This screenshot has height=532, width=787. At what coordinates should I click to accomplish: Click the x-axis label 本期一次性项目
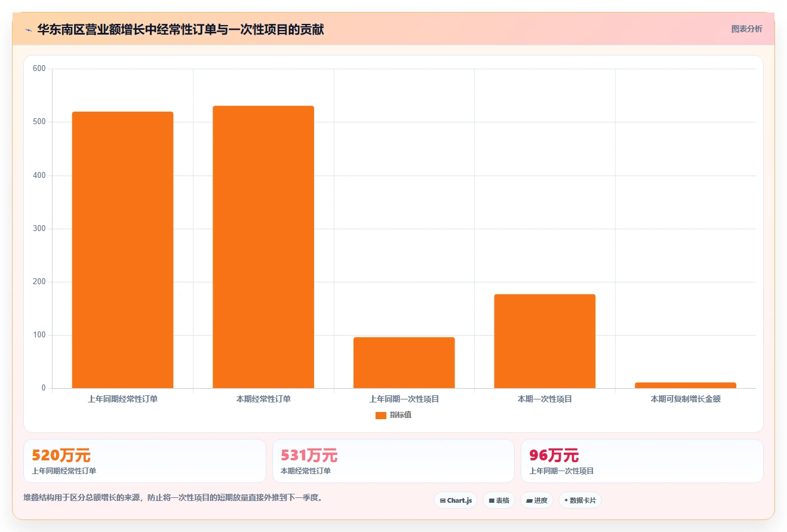click(x=545, y=399)
